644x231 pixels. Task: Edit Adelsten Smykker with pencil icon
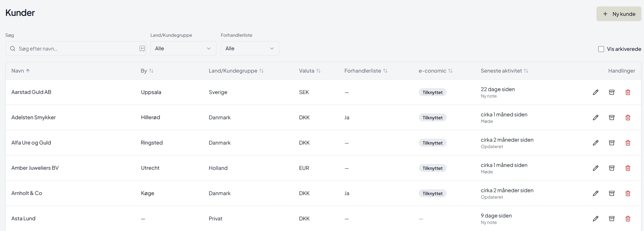point(596,118)
